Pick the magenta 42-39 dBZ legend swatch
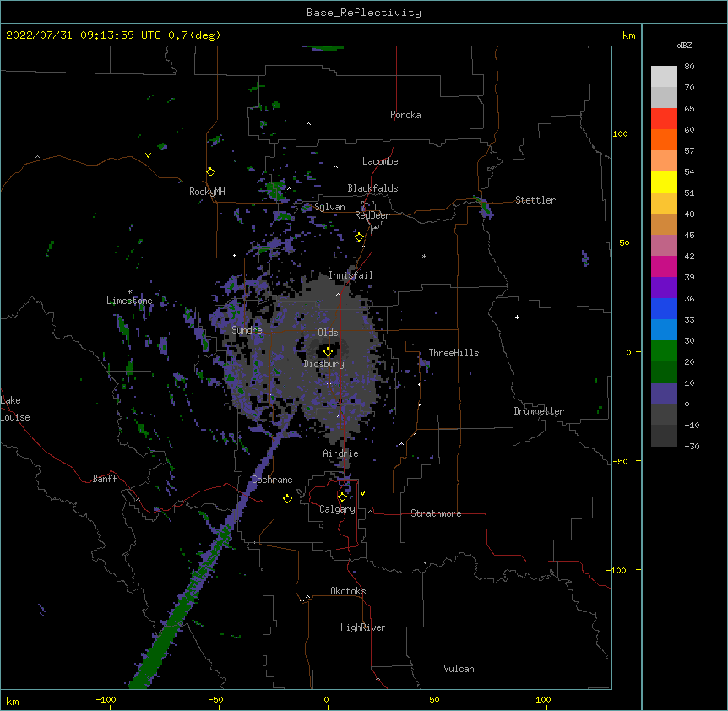728x711 pixels. tap(664, 266)
